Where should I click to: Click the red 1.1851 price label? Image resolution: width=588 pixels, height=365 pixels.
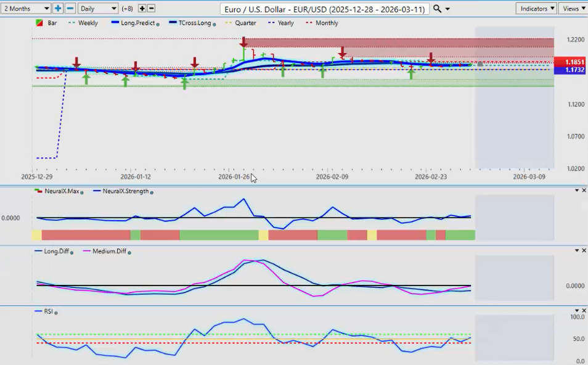click(x=570, y=62)
